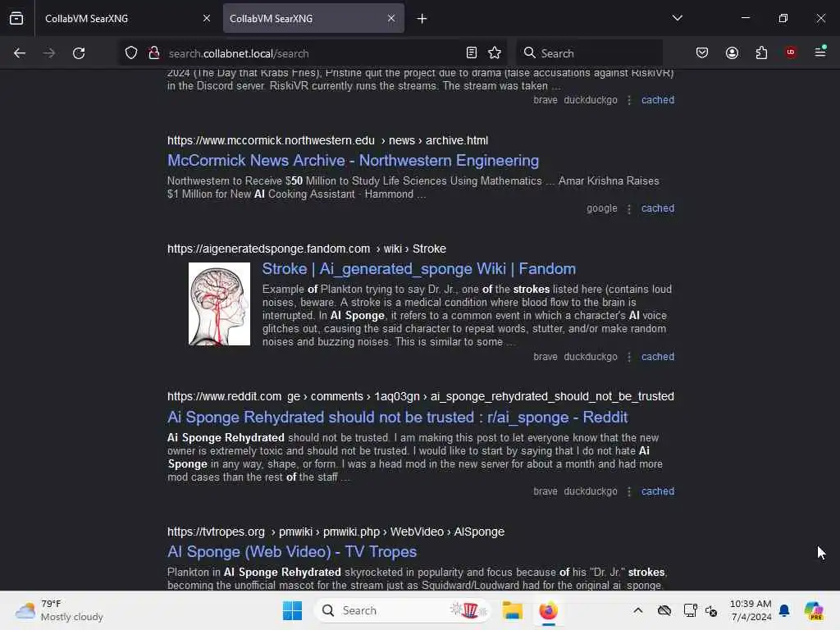Focus the Firefox toolbar Search box

[589, 53]
